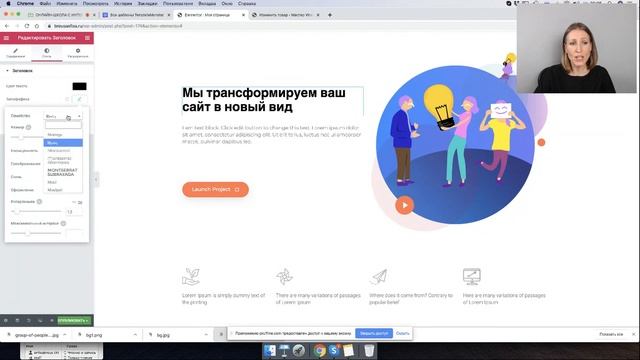Click the size responsive device icon

point(29,127)
